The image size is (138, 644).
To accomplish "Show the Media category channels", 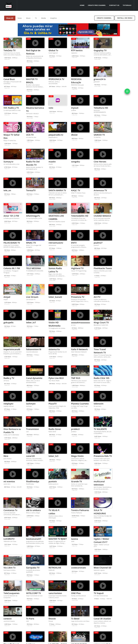I will click(x=43, y=18).
